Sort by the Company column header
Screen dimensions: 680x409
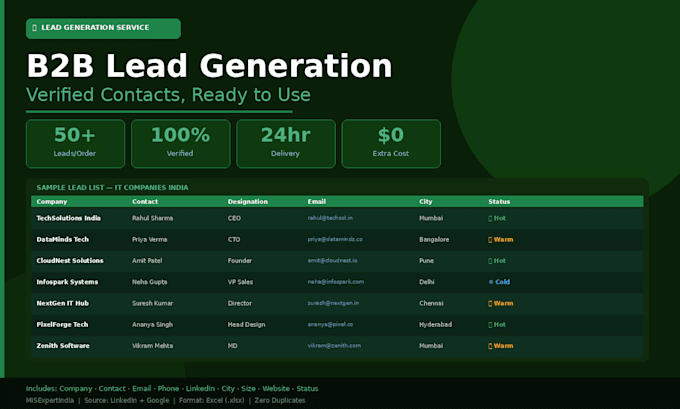(52, 201)
